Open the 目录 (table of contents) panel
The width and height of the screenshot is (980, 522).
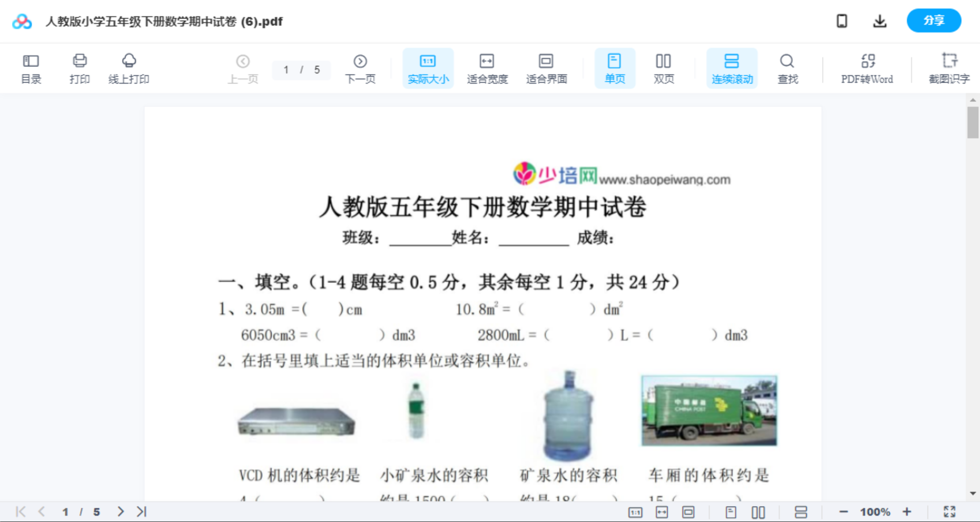(x=31, y=68)
